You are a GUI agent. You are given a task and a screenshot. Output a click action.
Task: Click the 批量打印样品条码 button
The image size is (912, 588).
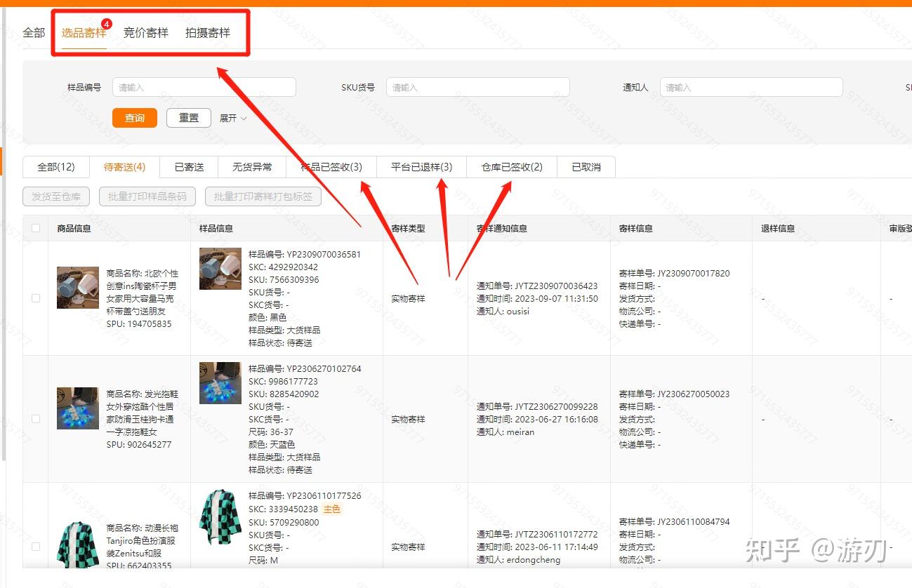[147, 196]
